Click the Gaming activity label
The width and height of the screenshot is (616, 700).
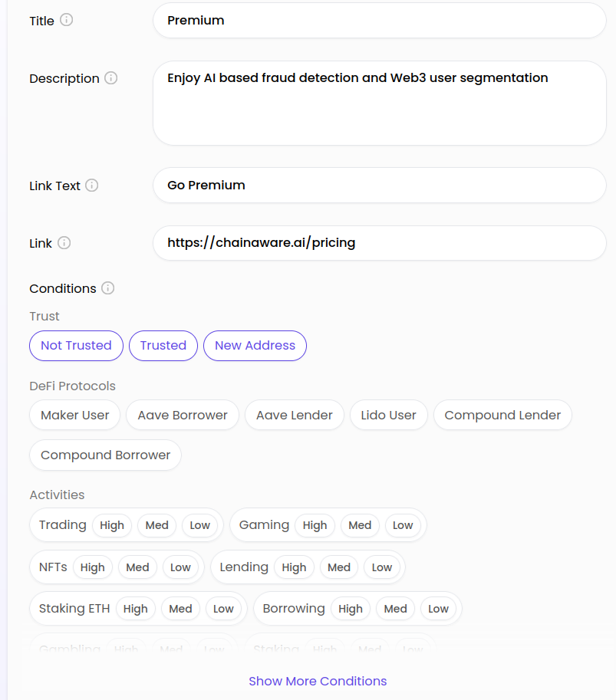coord(264,525)
